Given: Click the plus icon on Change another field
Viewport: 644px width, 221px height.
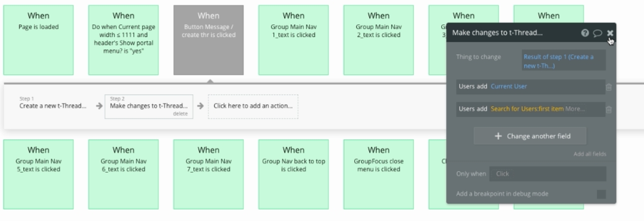Looking at the screenshot, I should (498, 136).
